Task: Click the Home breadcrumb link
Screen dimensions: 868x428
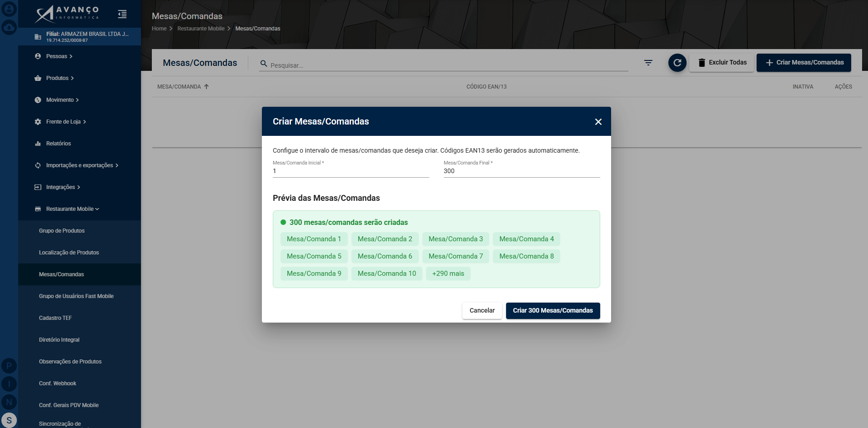Action: click(x=159, y=29)
